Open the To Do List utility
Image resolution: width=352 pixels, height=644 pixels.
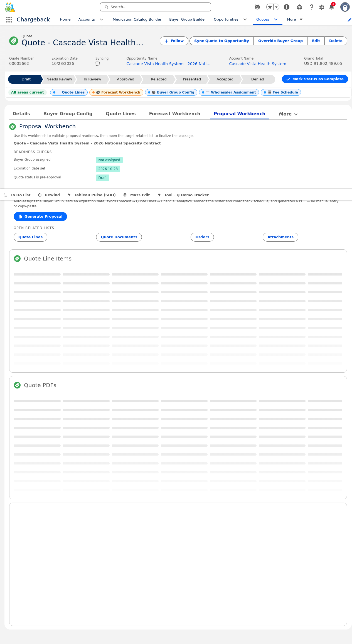[x=17, y=195]
